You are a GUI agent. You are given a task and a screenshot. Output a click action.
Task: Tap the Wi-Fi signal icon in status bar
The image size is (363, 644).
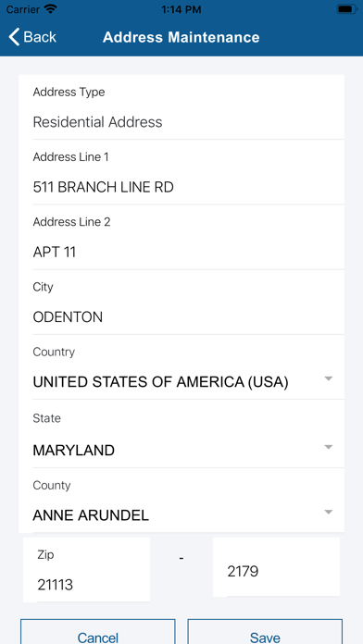[51, 9]
